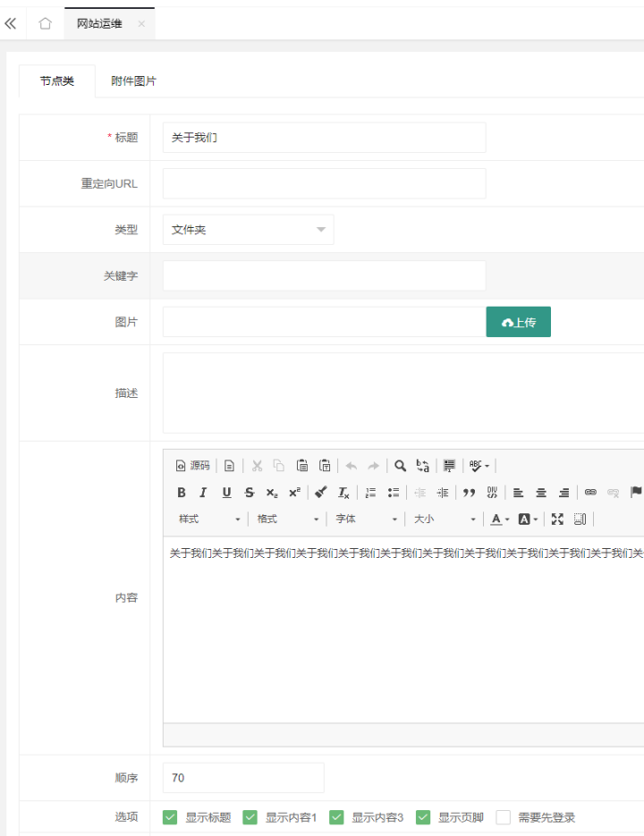Image resolution: width=644 pixels, height=836 pixels.
Task: Maximize the content editor
Action: (x=557, y=519)
